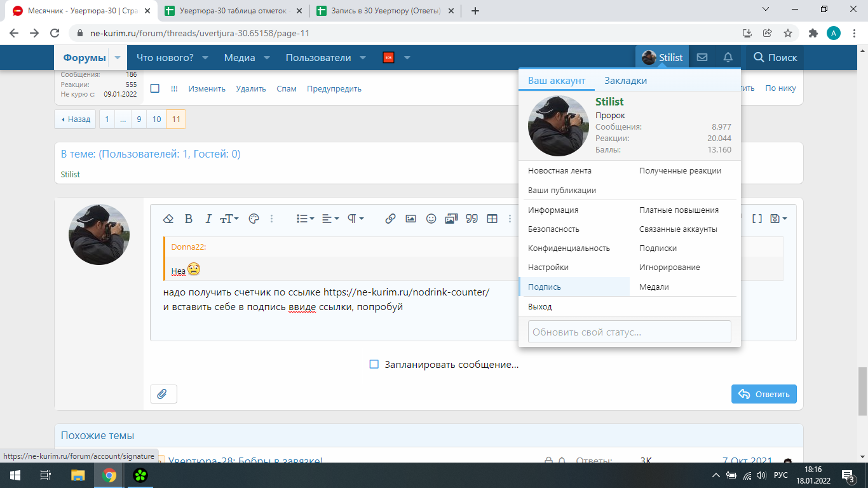The width and height of the screenshot is (868, 488).
Task: Select the post checkbox next to !!!
Action: (x=155, y=88)
